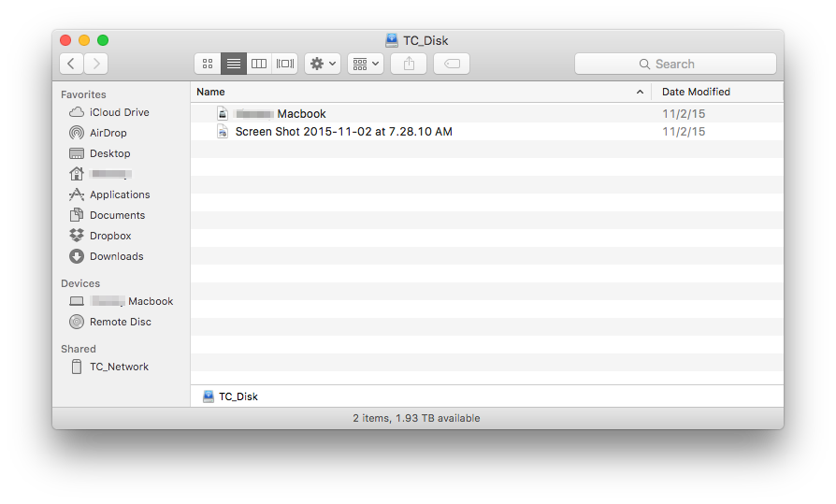Click the status bar showing 1.93 TB available
The height and width of the screenshot is (504, 836).
416,418
